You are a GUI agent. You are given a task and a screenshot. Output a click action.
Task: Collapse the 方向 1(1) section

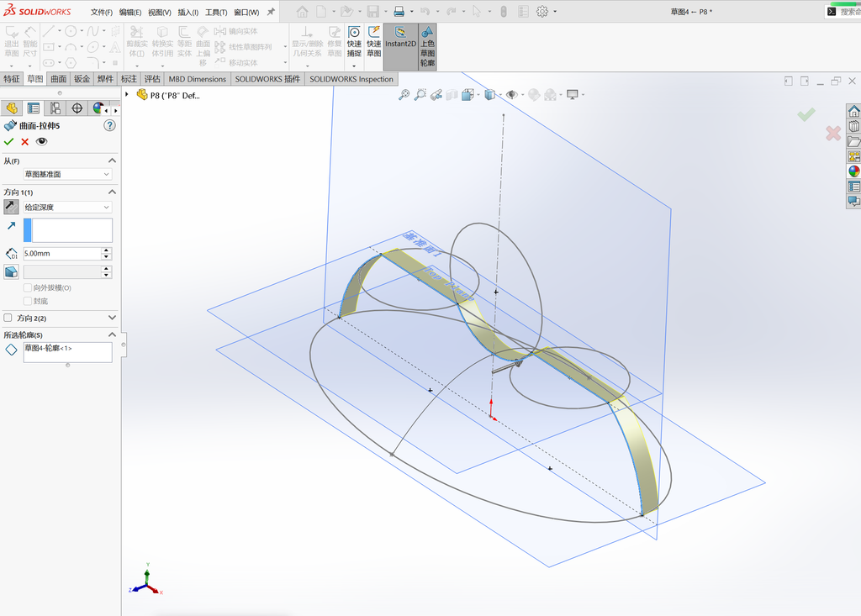tap(112, 192)
